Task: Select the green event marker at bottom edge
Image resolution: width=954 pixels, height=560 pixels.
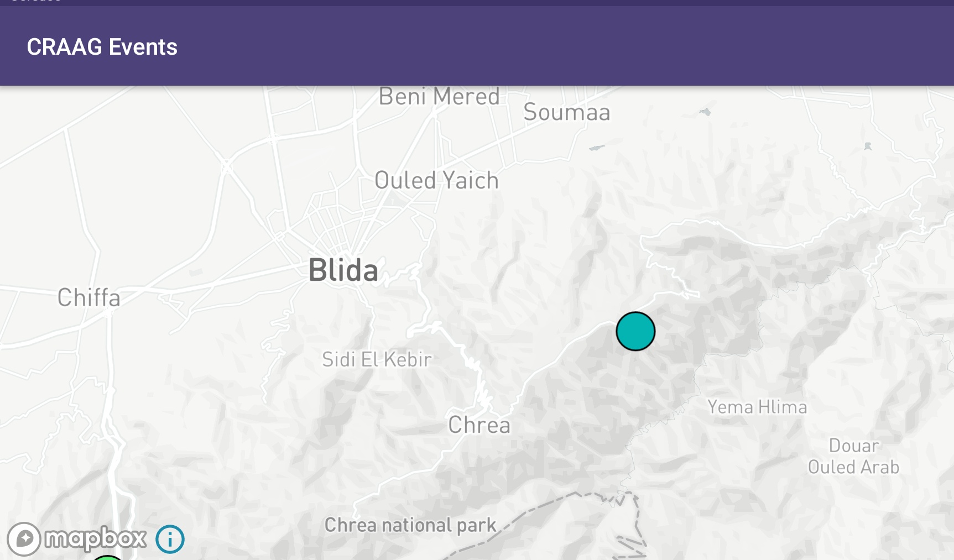Action: tap(107, 557)
